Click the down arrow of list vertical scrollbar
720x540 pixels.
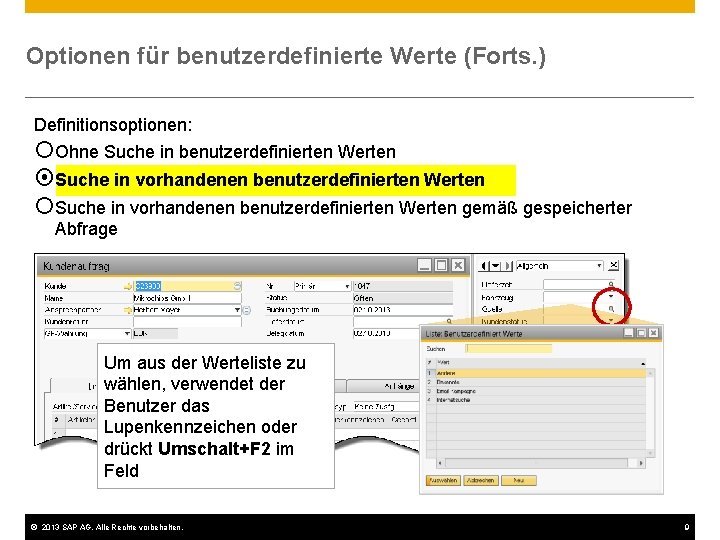click(x=650, y=453)
